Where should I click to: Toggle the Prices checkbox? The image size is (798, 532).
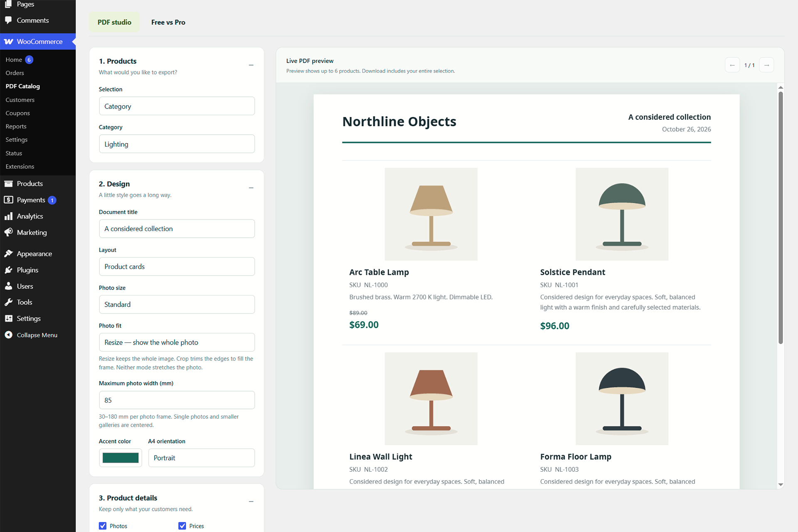pos(182,526)
